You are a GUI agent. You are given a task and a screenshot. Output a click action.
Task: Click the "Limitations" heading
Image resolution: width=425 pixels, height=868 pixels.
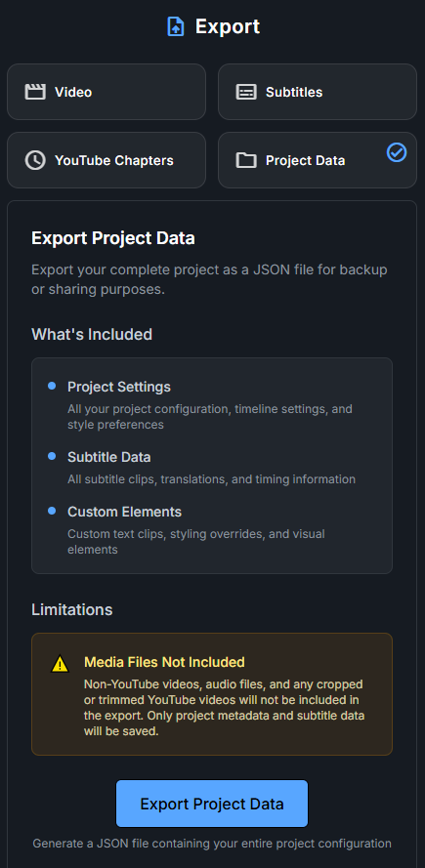point(72,609)
